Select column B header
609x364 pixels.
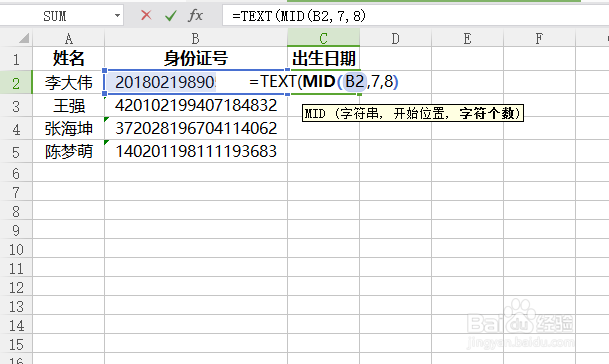pyautogui.click(x=196, y=38)
